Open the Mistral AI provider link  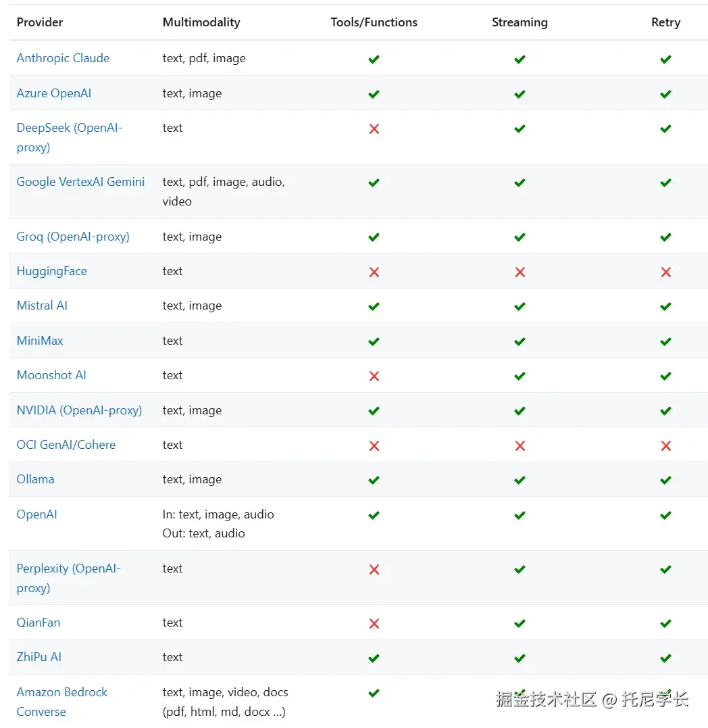click(x=42, y=306)
